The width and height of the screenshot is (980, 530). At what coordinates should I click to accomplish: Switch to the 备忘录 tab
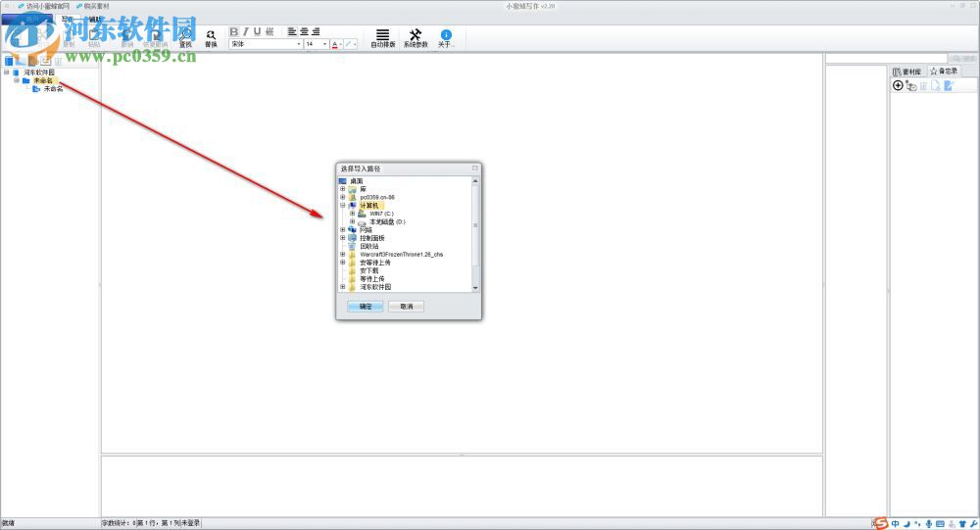click(x=944, y=72)
